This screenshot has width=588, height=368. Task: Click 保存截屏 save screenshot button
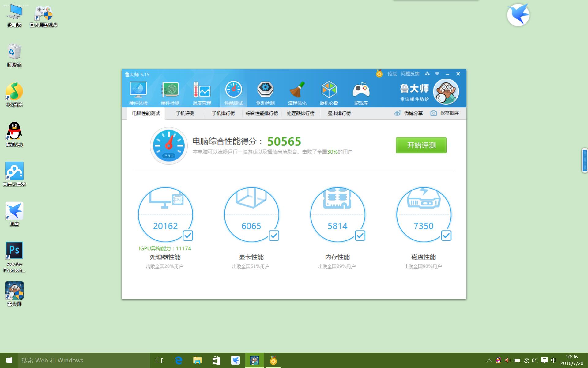[445, 113]
